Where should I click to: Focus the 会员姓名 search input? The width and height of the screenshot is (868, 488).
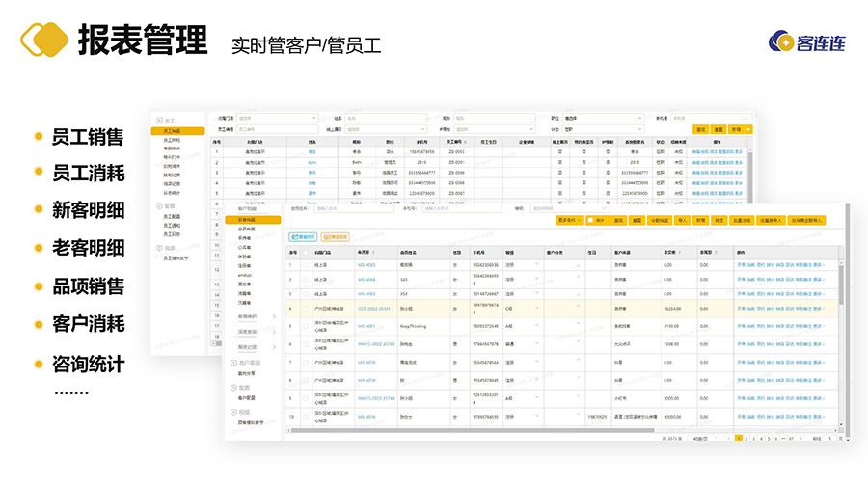pyautogui.click(x=354, y=208)
